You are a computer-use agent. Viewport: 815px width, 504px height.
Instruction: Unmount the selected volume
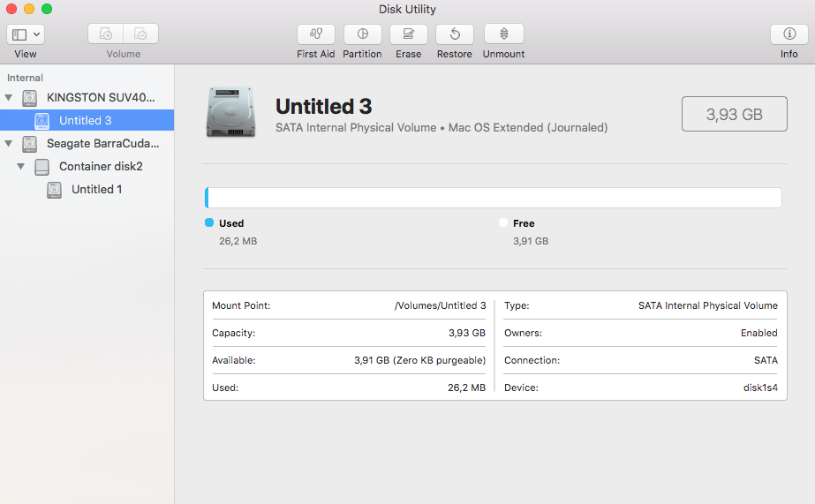503,34
